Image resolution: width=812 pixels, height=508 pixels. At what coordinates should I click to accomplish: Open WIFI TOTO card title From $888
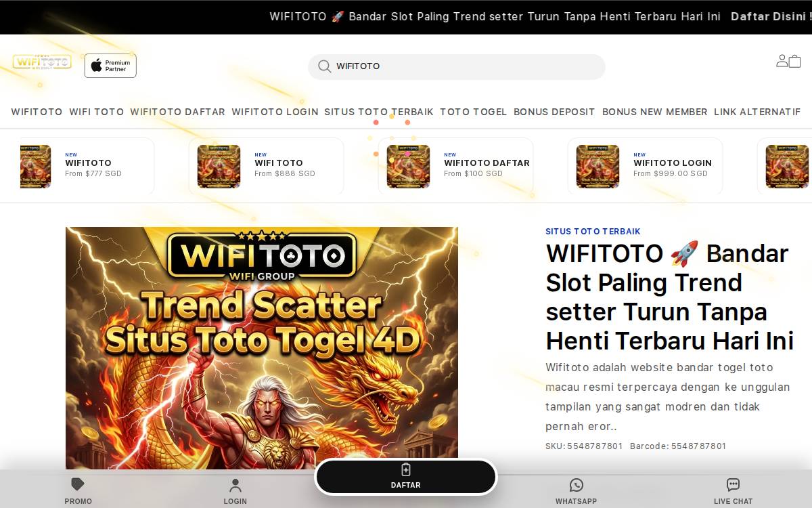279,163
